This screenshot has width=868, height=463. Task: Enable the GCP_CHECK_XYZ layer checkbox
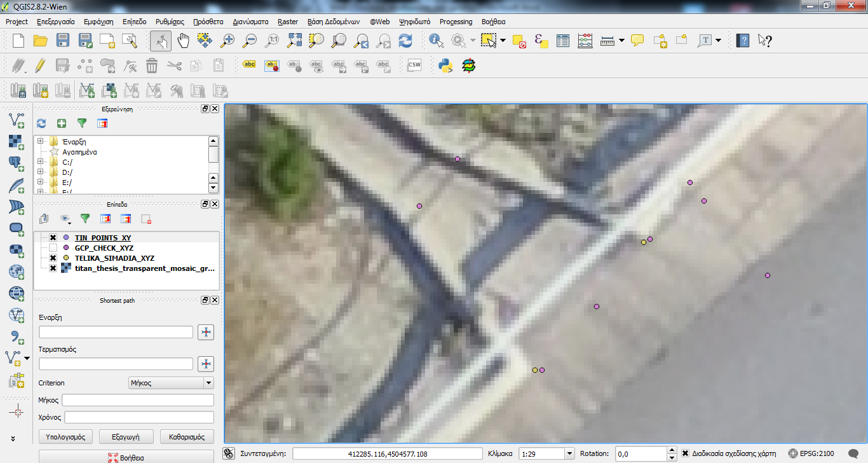pyautogui.click(x=53, y=248)
